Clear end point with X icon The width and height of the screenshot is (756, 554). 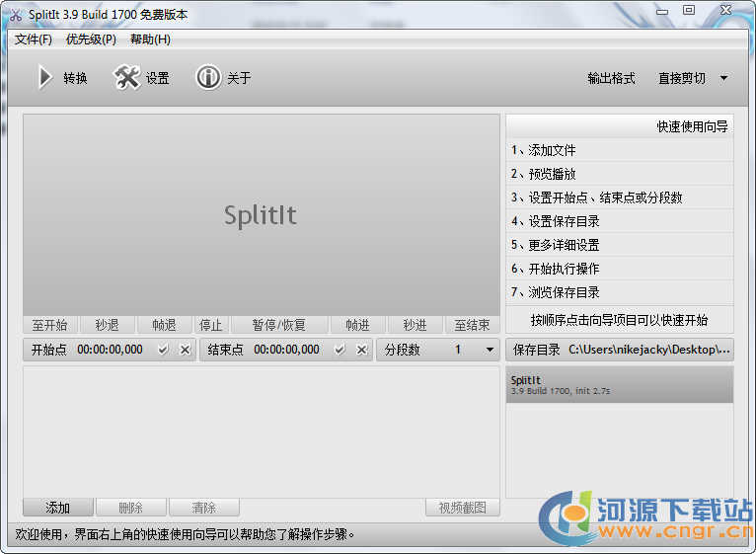[x=361, y=350]
